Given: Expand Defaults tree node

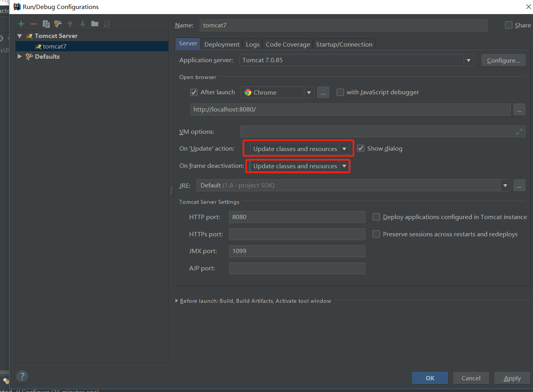Looking at the screenshot, I should (20, 56).
